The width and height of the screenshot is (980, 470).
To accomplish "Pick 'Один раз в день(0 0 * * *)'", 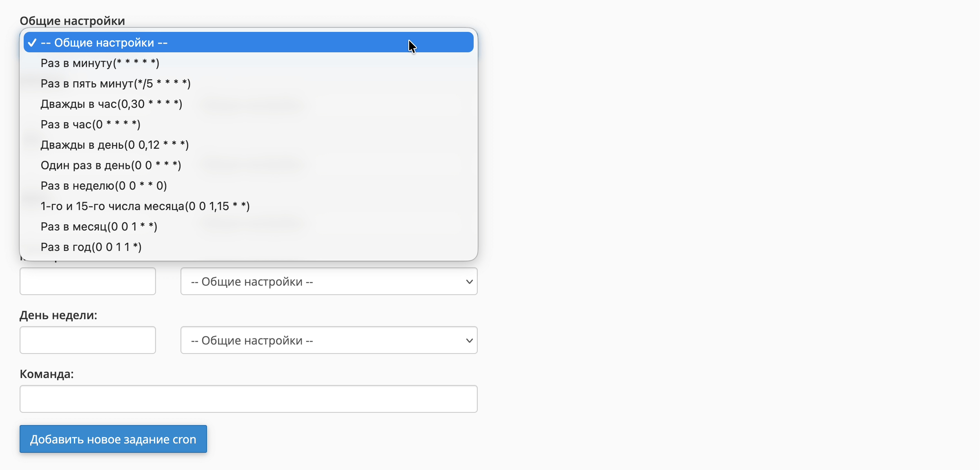I will point(111,165).
